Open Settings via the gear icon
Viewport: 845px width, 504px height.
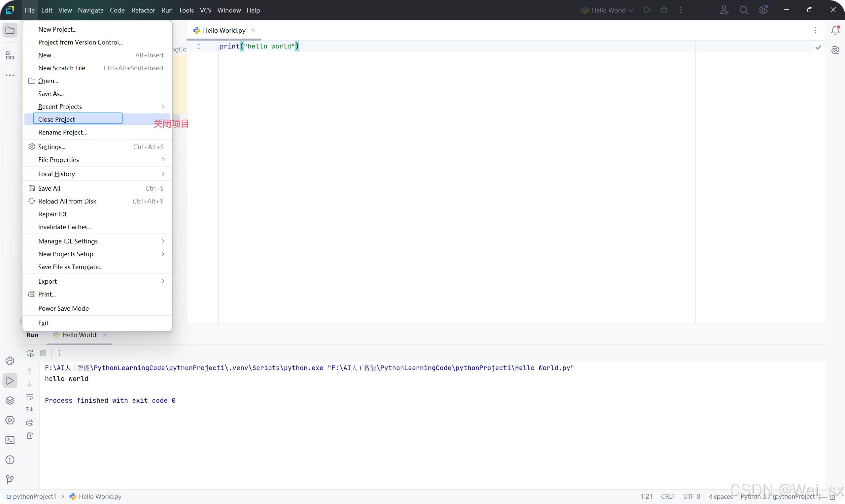point(763,10)
